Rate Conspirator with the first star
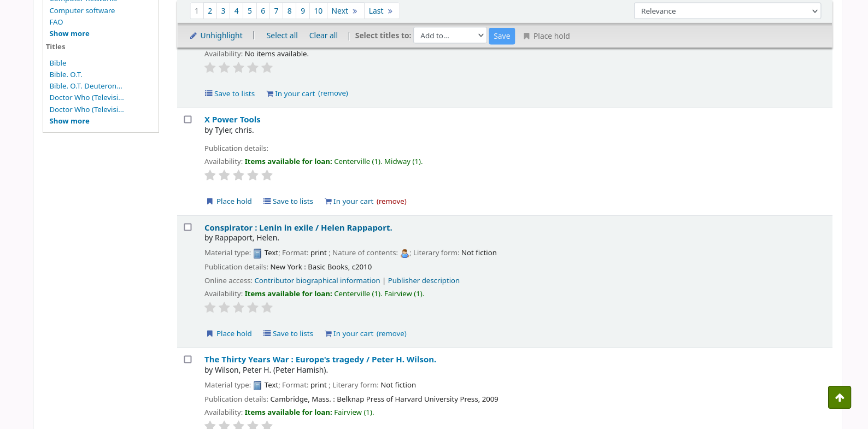 210,308
